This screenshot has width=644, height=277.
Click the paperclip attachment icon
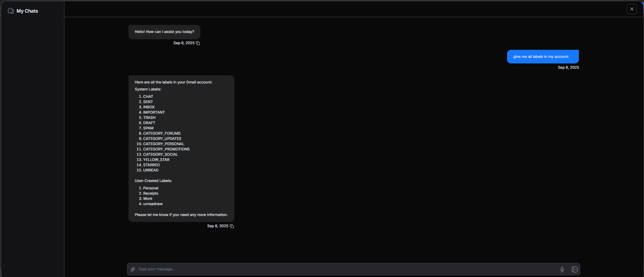coord(133,269)
